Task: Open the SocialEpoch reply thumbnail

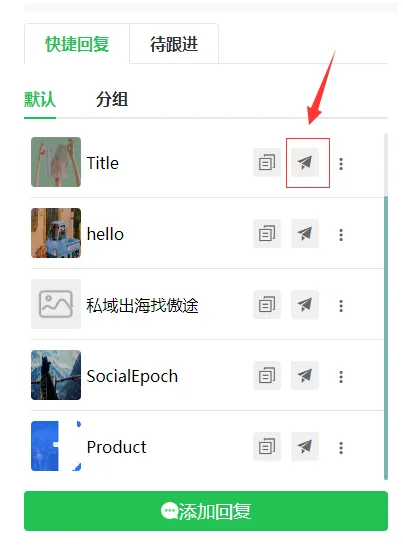Action: click(56, 375)
